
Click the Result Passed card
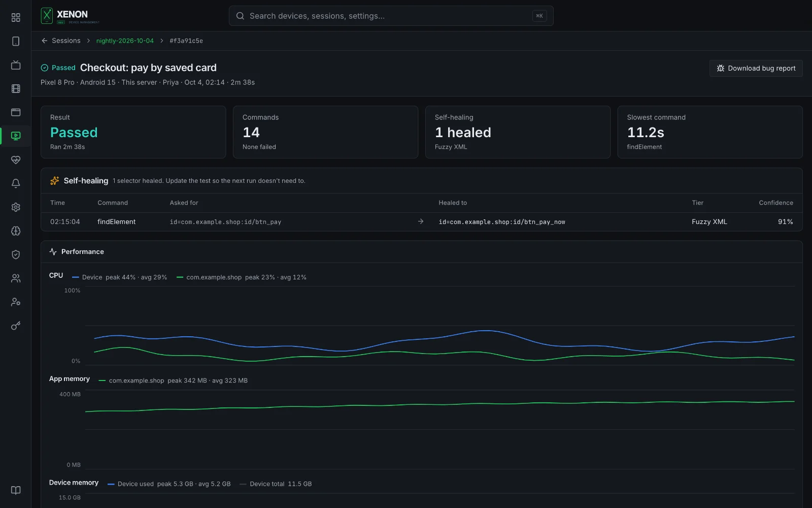133,132
